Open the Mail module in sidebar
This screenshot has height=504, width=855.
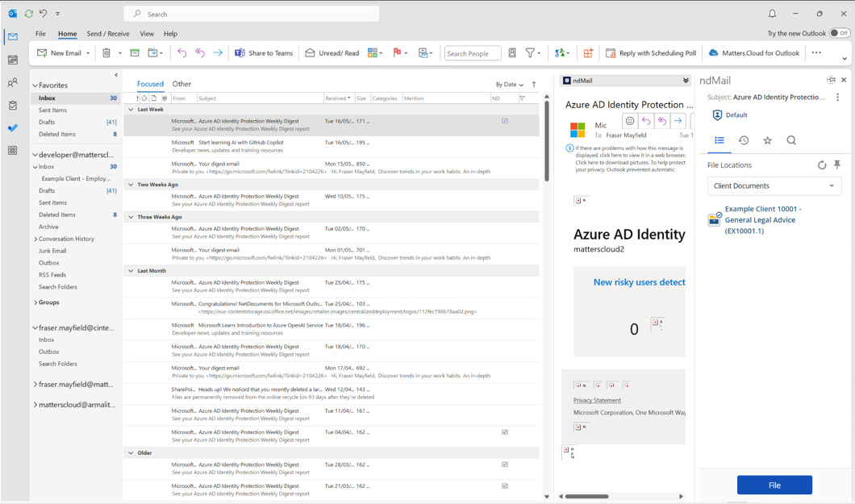click(x=13, y=36)
